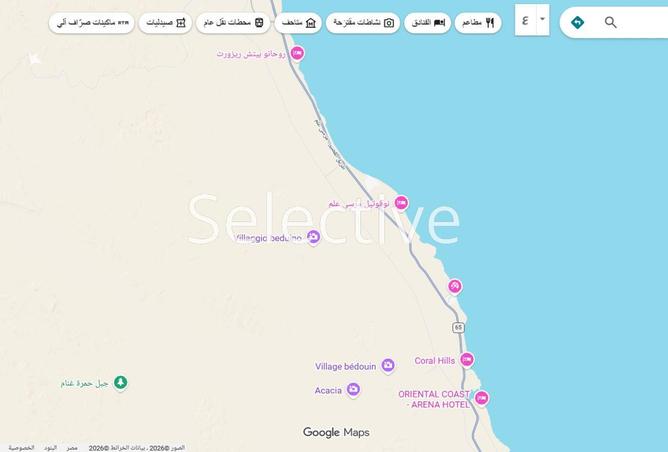Click the Oriental Coast Arena Hotel marker
Viewport: 668px width, 452px height.
pyautogui.click(x=482, y=398)
